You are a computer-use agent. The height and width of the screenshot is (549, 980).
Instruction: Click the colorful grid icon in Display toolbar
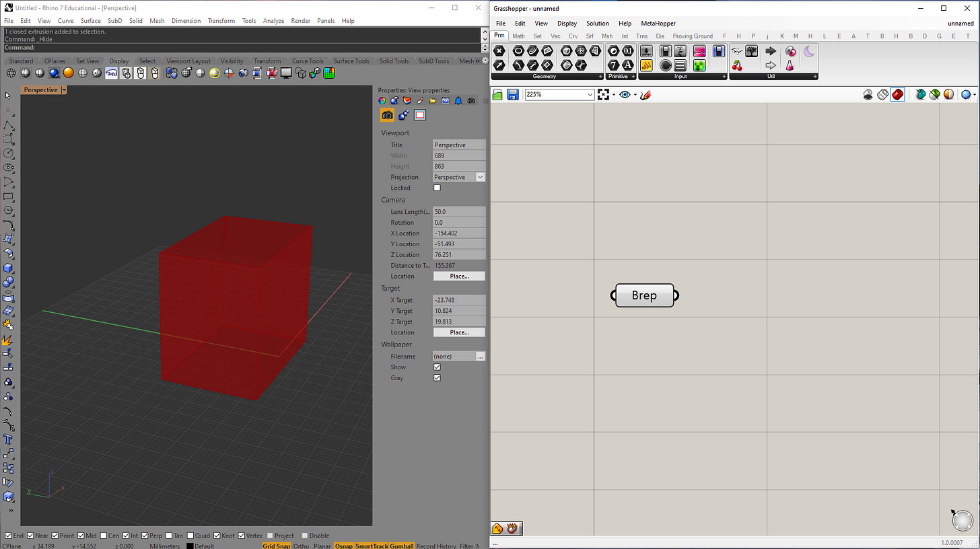pyautogui.click(x=329, y=73)
